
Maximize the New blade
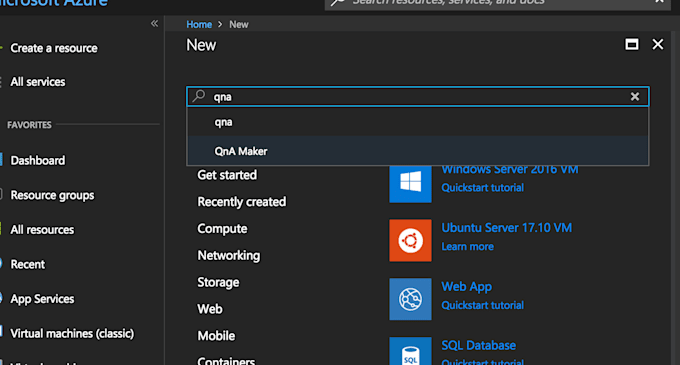coord(631,44)
